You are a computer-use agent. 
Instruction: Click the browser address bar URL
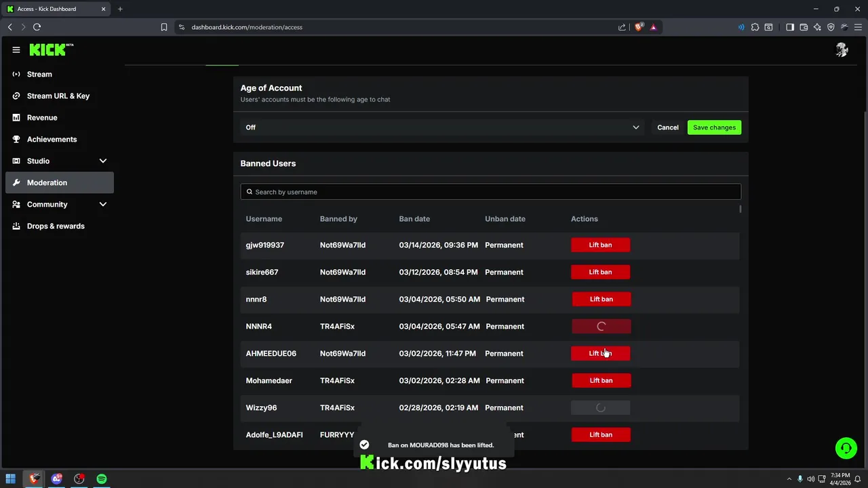tap(247, 27)
